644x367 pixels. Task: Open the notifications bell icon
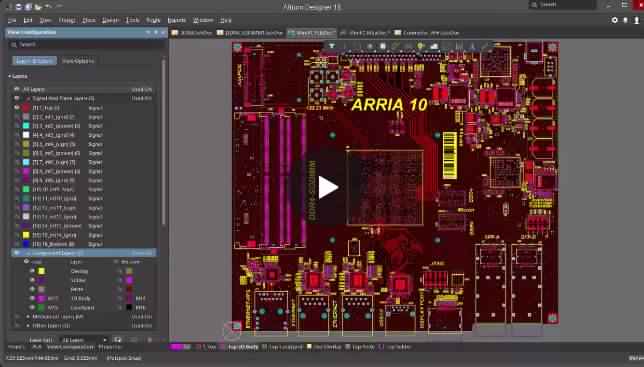(x=626, y=20)
